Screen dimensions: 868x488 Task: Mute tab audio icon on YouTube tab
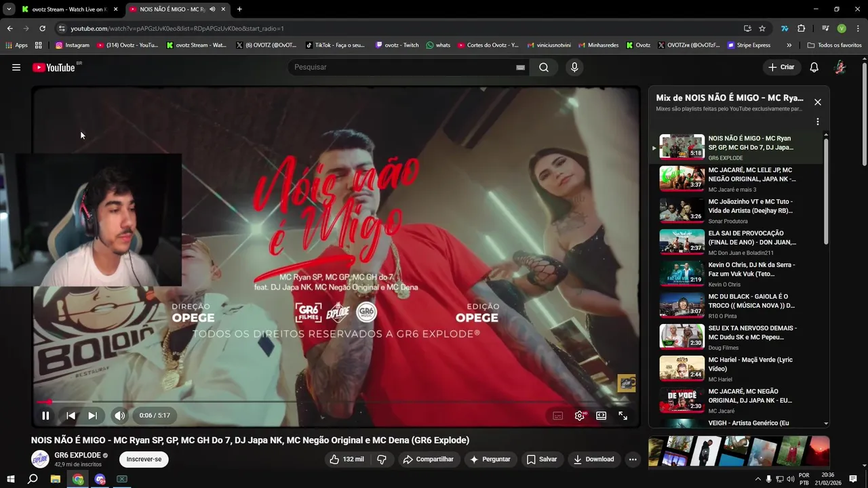coord(212,9)
